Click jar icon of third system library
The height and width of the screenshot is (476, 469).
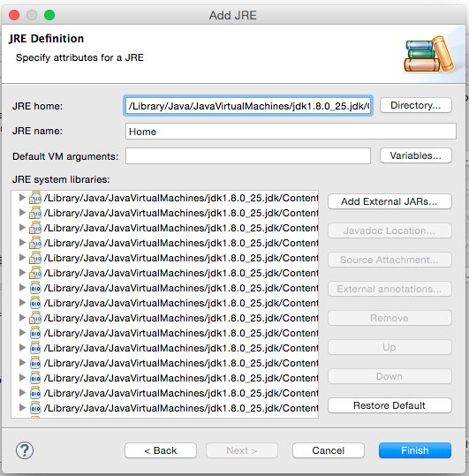(x=35, y=228)
